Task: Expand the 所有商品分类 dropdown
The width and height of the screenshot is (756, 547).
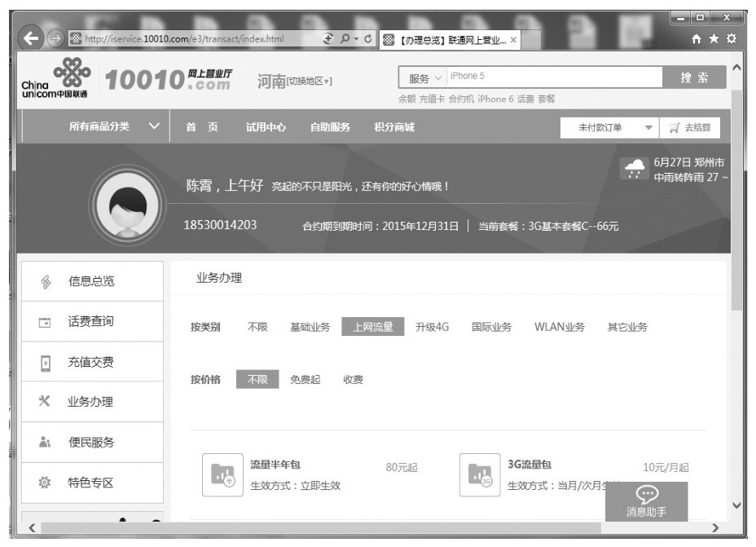Action: click(x=114, y=126)
